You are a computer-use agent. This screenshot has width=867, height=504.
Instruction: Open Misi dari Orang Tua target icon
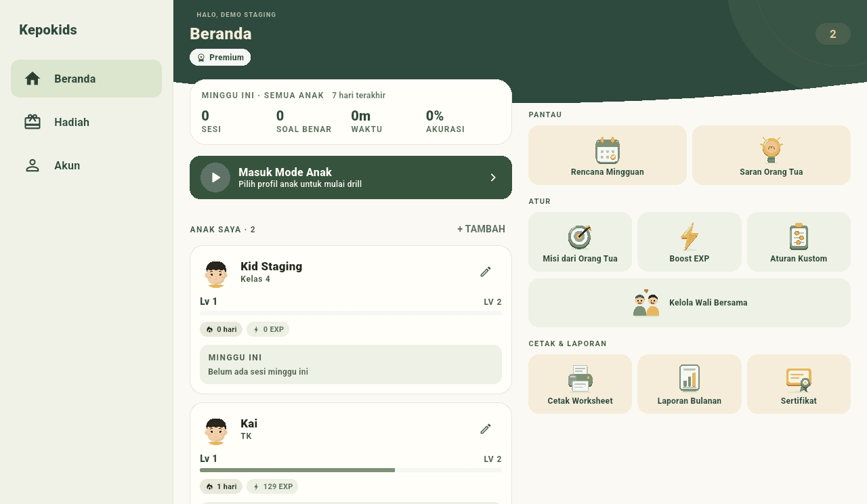[x=580, y=237]
